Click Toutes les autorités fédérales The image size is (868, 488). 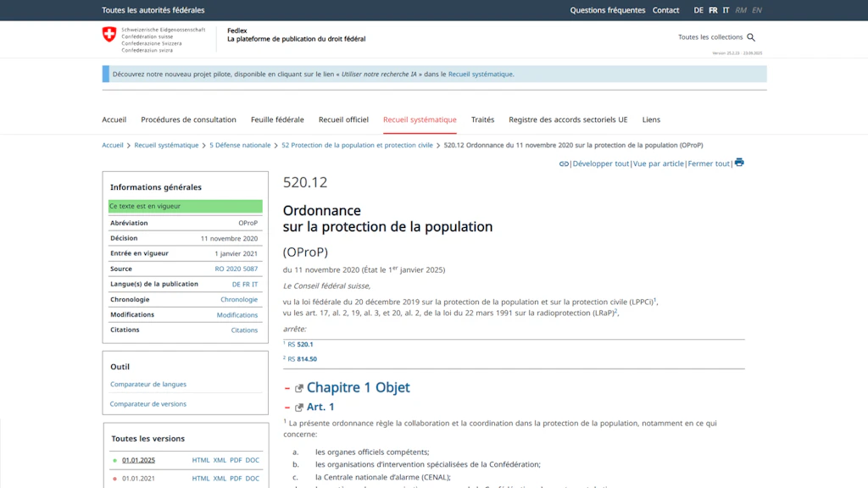(x=153, y=10)
